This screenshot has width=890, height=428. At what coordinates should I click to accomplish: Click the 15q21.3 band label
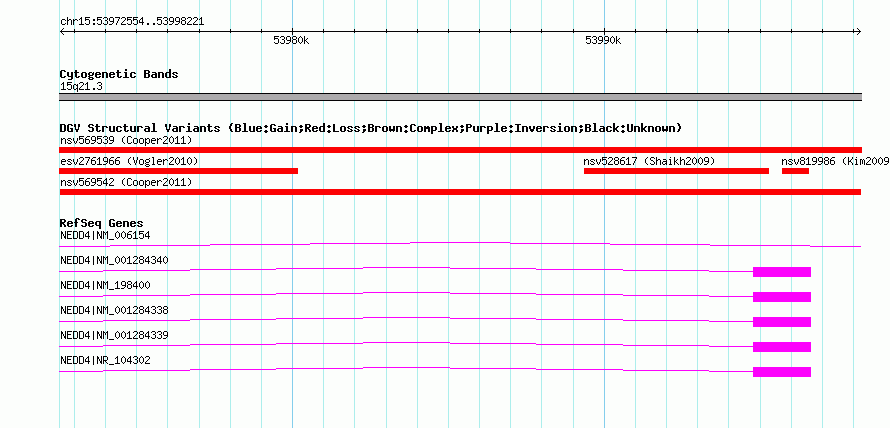click(x=81, y=87)
